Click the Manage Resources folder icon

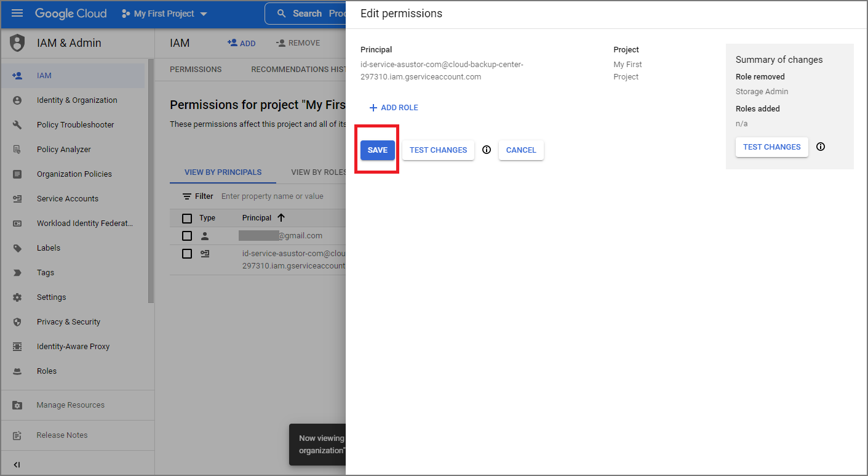17,405
